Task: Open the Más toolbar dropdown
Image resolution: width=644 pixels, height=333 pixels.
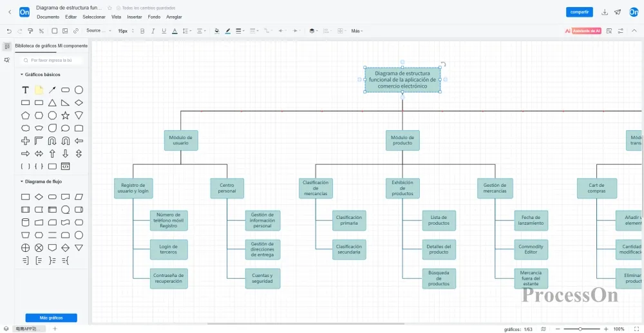Action: 356,30
